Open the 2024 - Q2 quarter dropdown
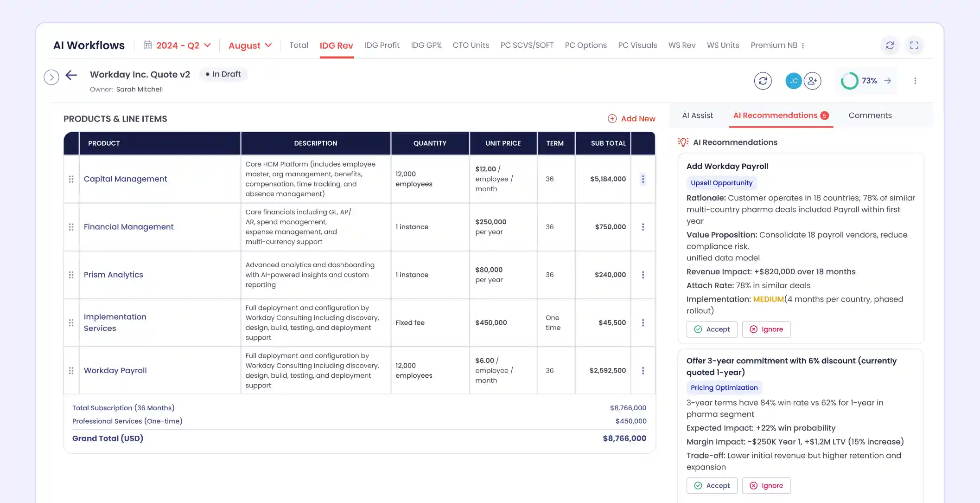Viewport: 980px width, 503px height. click(x=178, y=45)
